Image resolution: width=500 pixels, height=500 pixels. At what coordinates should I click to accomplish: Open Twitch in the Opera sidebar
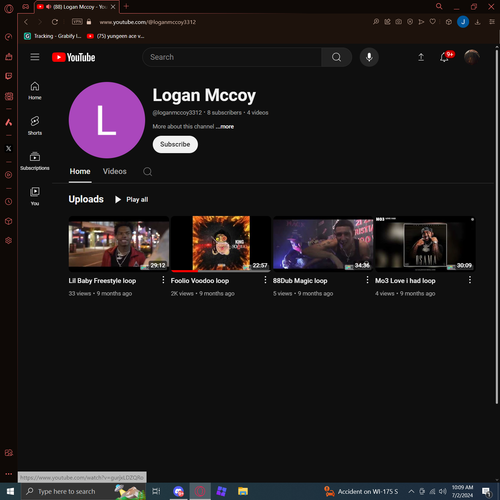(9, 76)
